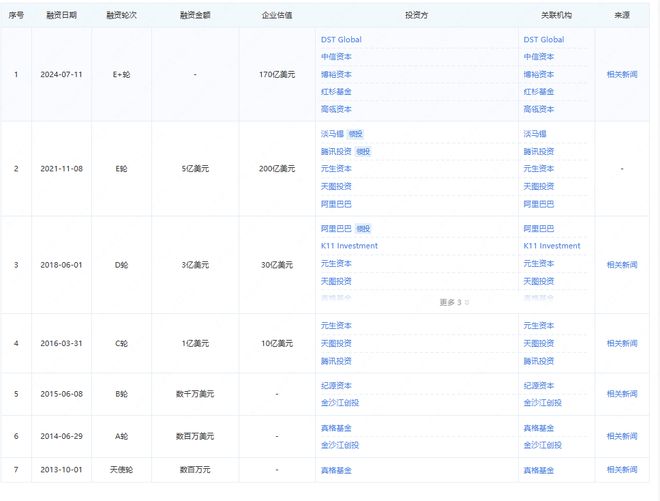Open DST Global in the 投资方 column
This screenshot has height=501, width=660.
coord(341,40)
